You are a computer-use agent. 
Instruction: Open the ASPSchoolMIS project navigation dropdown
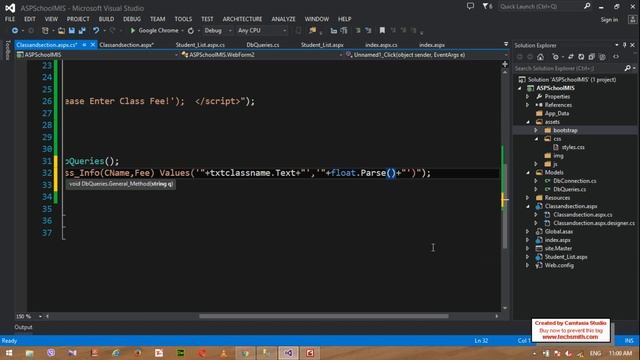coord(97,55)
